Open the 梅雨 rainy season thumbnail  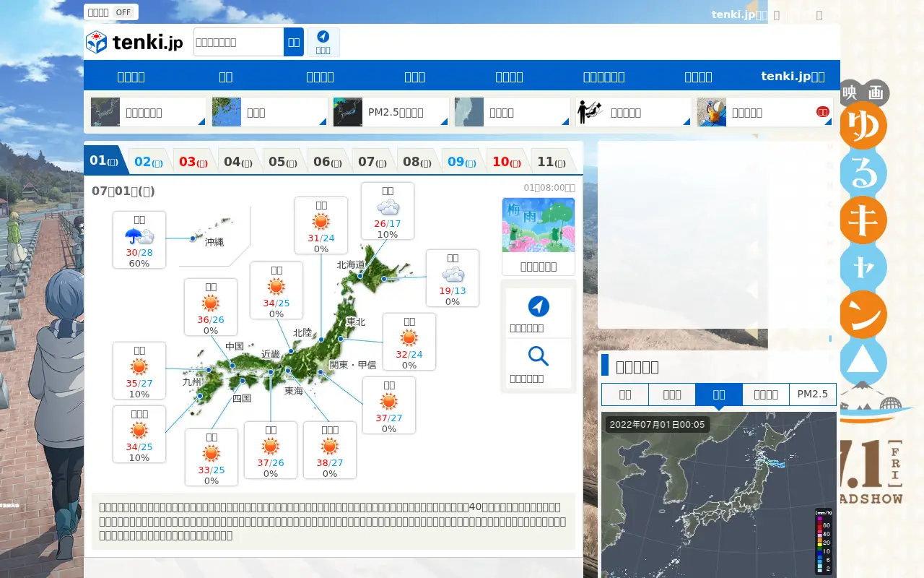539,225
